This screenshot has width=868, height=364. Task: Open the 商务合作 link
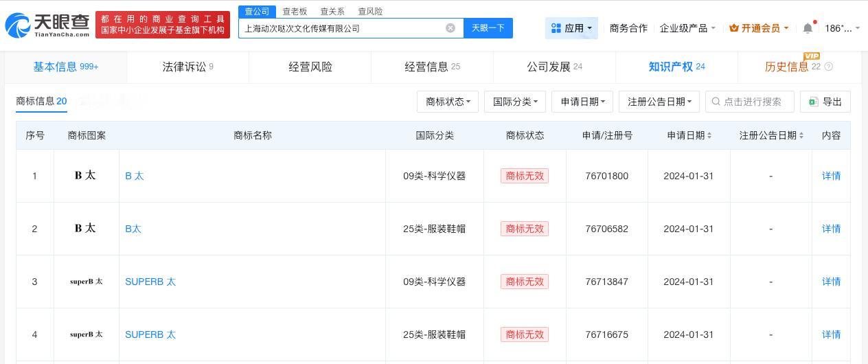pyautogui.click(x=628, y=28)
